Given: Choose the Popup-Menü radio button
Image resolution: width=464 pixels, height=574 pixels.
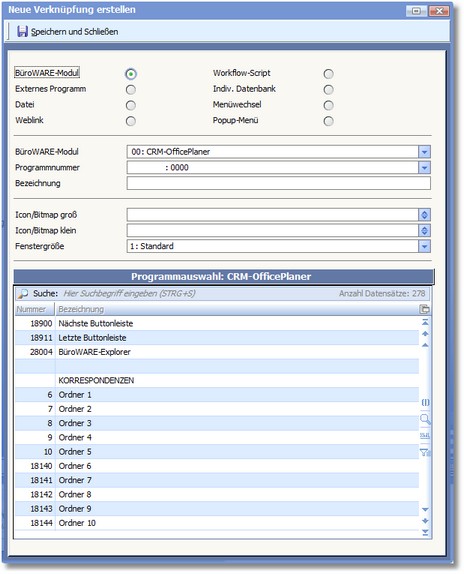Looking at the screenshot, I should pyautogui.click(x=328, y=121).
